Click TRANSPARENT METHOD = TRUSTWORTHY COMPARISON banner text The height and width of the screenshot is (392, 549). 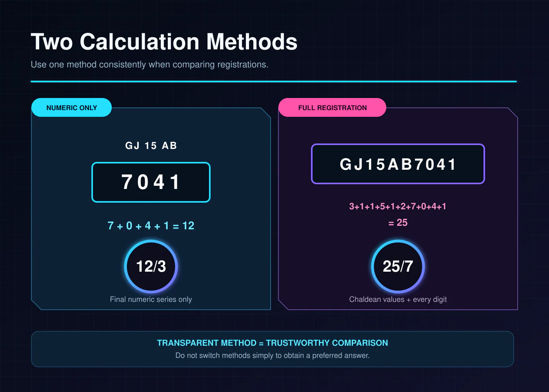273,343
